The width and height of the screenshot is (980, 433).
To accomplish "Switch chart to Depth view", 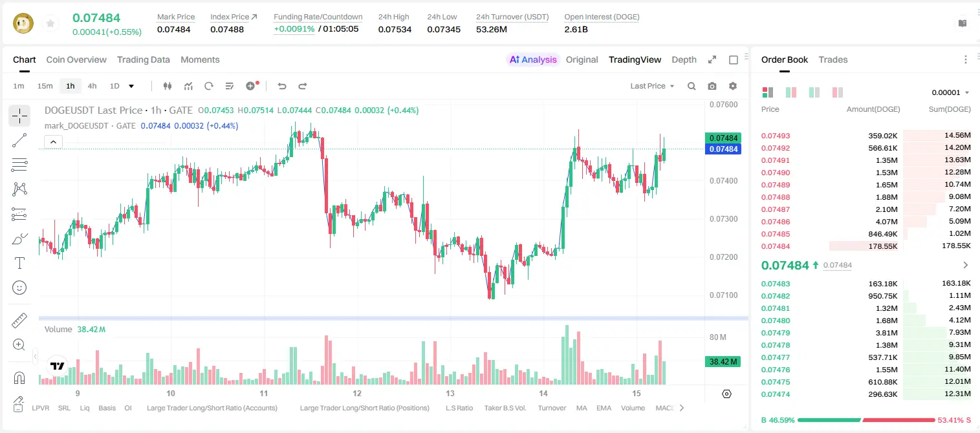I will point(684,59).
